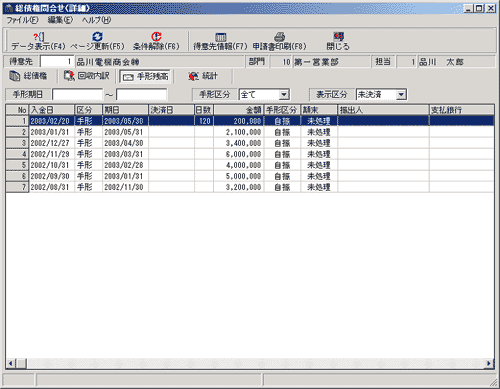Click the 金額 column header
Image resolution: width=500 pixels, height=389 pixels.
(x=238, y=110)
